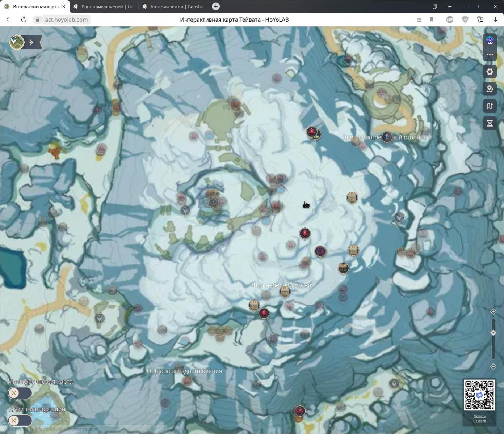This screenshot has width=504, height=434.
Task: Click the Интерактивная карта Тейвата page title
Action: click(234, 20)
